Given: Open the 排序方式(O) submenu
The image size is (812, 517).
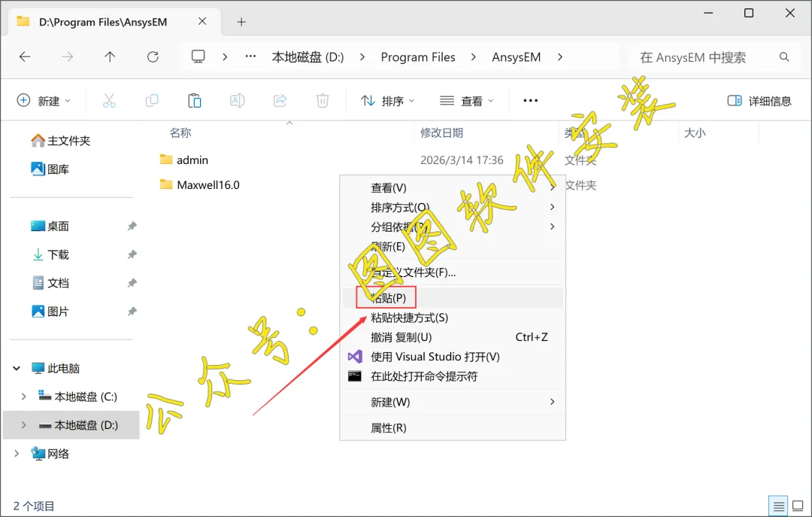Looking at the screenshot, I should pos(453,208).
